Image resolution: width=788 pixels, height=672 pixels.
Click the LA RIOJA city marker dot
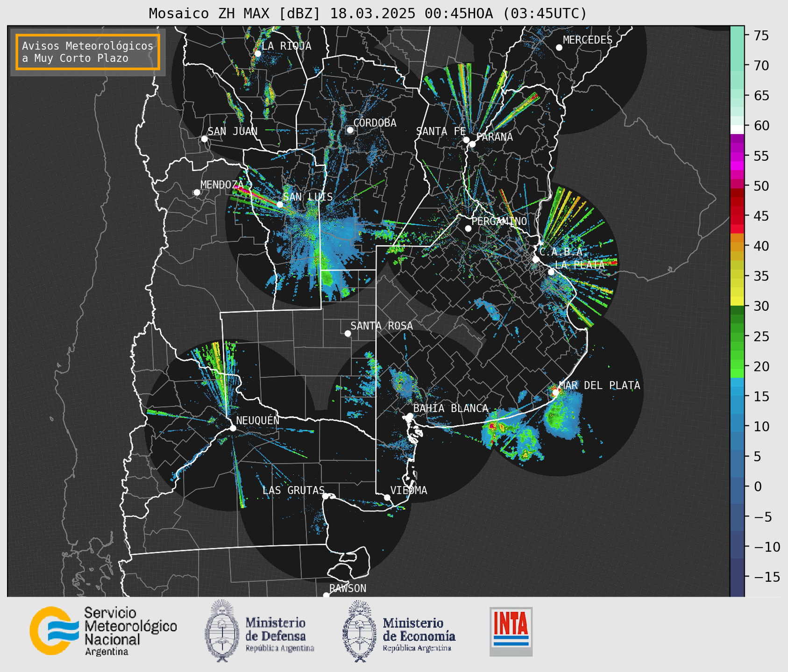pos(258,54)
